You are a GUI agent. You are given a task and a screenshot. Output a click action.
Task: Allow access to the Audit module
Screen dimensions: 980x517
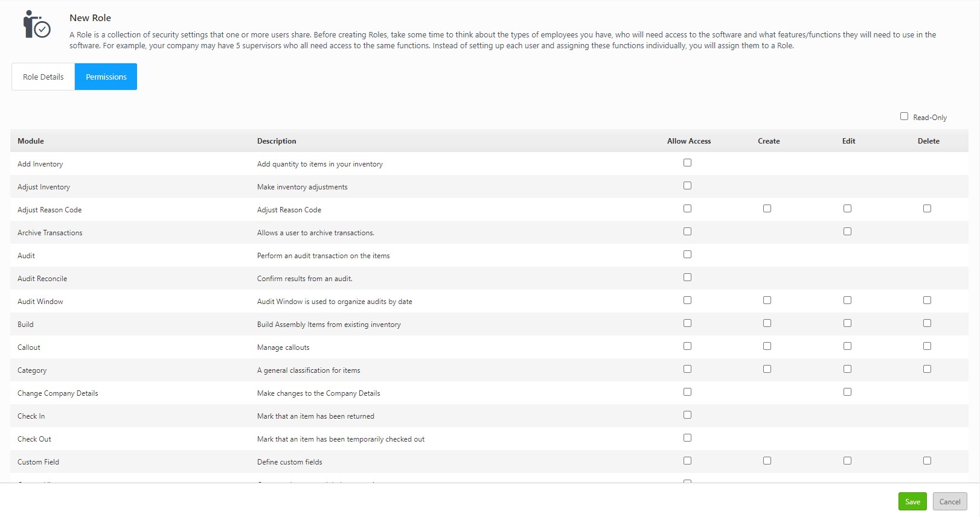tap(687, 255)
